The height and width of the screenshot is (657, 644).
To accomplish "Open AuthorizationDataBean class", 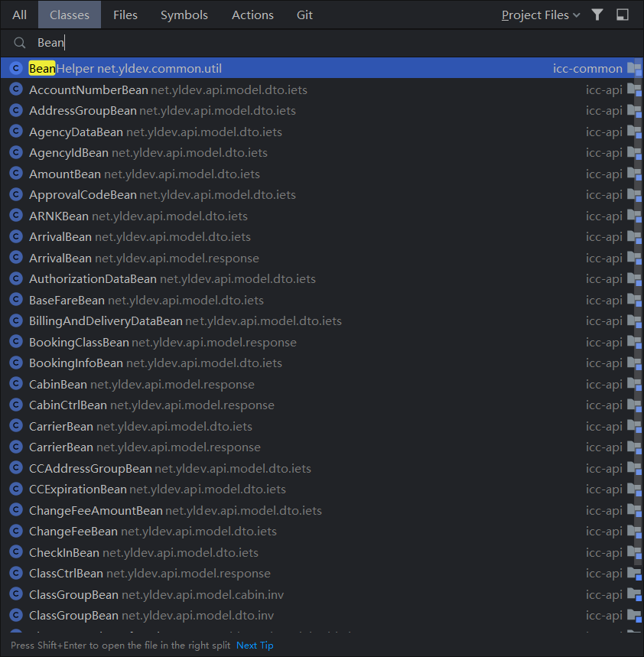I will pyautogui.click(x=322, y=279).
